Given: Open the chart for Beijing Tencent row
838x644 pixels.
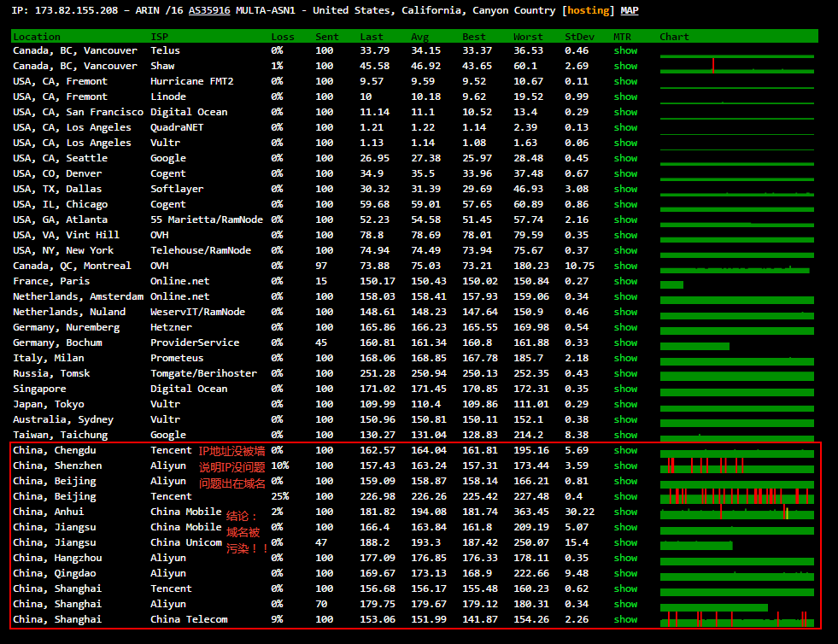Looking at the screenshot, I should (737, 496).
